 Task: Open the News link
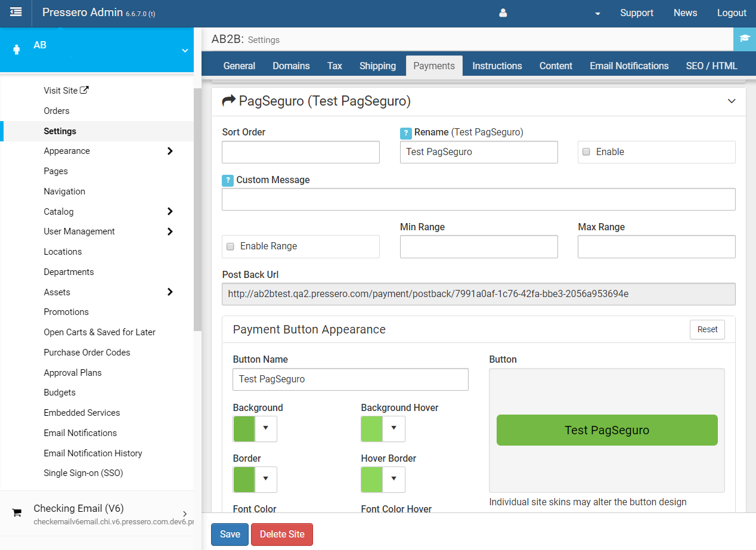point(685,13)
